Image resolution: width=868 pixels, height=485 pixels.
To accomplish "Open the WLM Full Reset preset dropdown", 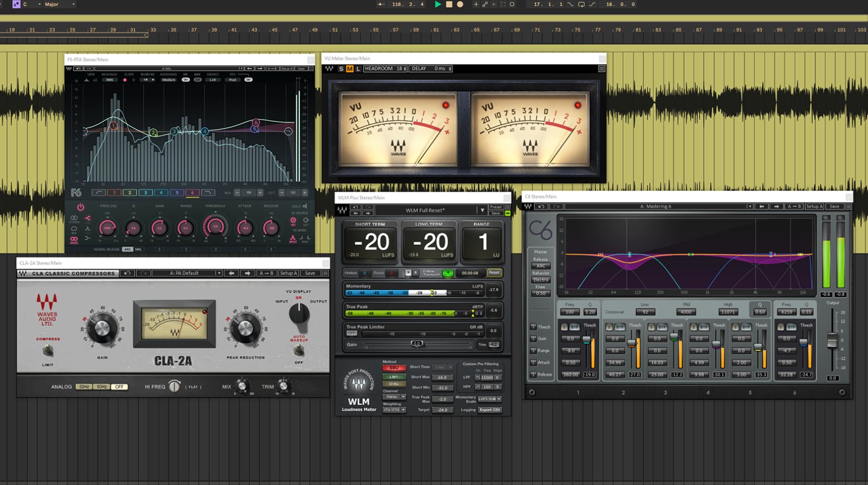I will point(430,210).
